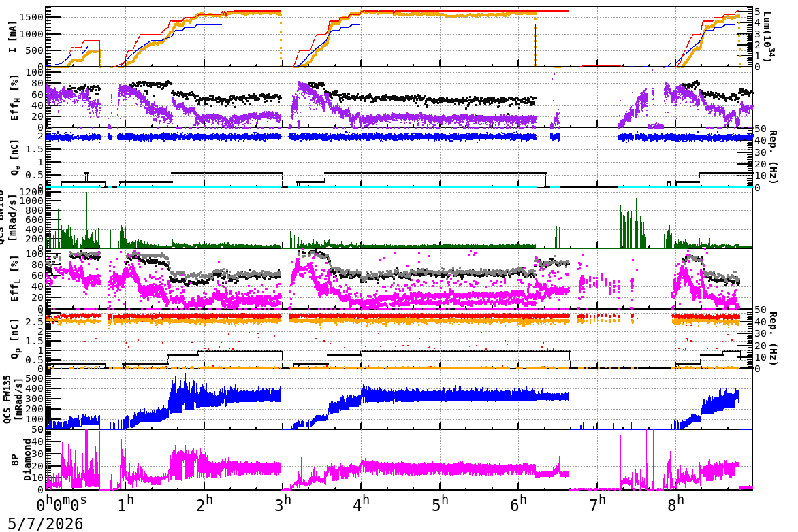This screenshot has height=532, width=798.
Task: Select the 5h time axis tick label
Action: 441,503
